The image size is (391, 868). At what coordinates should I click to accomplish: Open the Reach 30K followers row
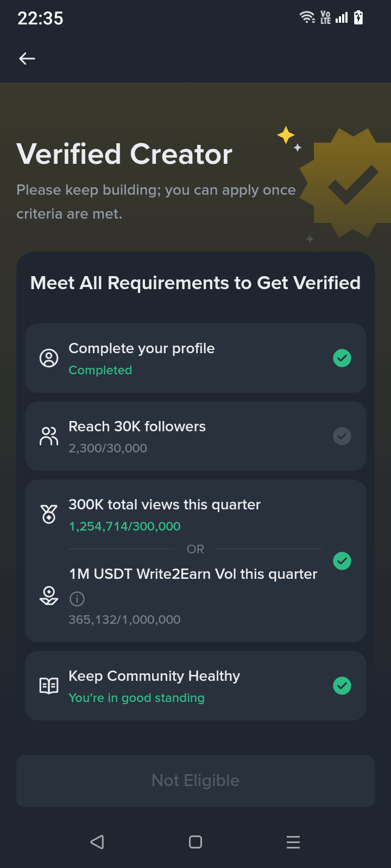click(195, 436)
